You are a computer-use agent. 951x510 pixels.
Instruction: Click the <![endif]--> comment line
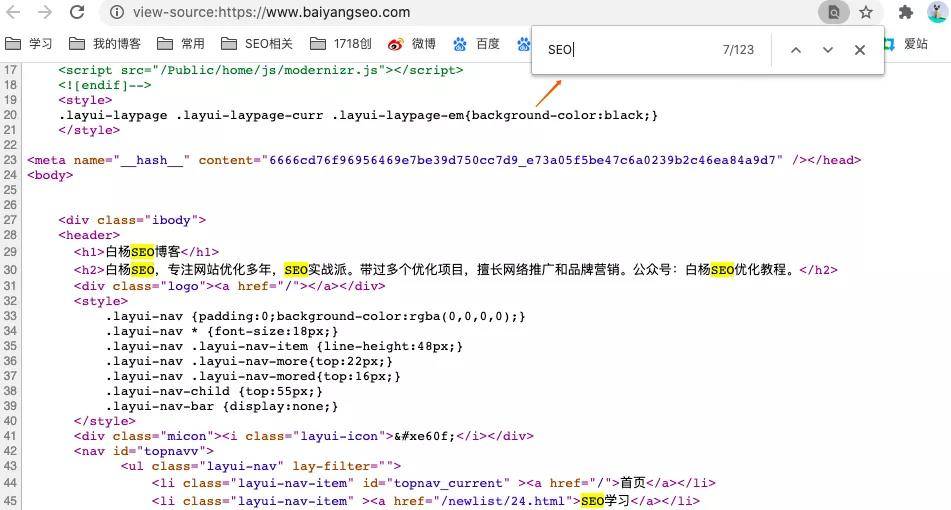point(105,86)
